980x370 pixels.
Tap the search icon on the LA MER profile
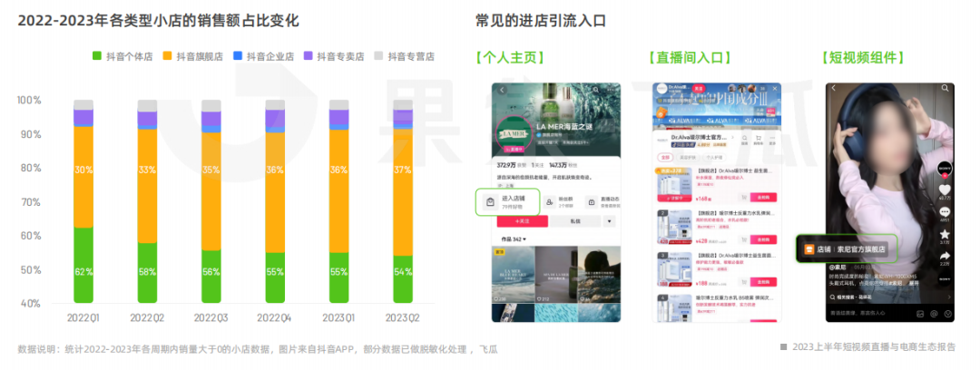595,90
